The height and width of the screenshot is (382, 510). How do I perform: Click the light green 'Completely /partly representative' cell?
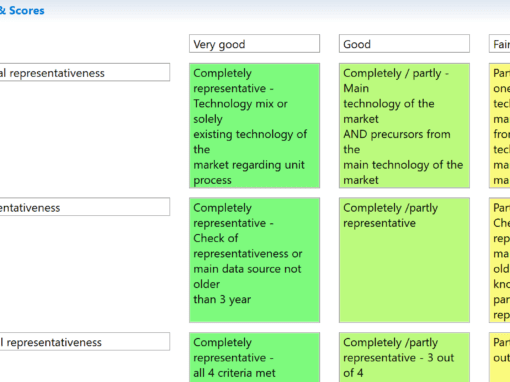coord(404,260)
